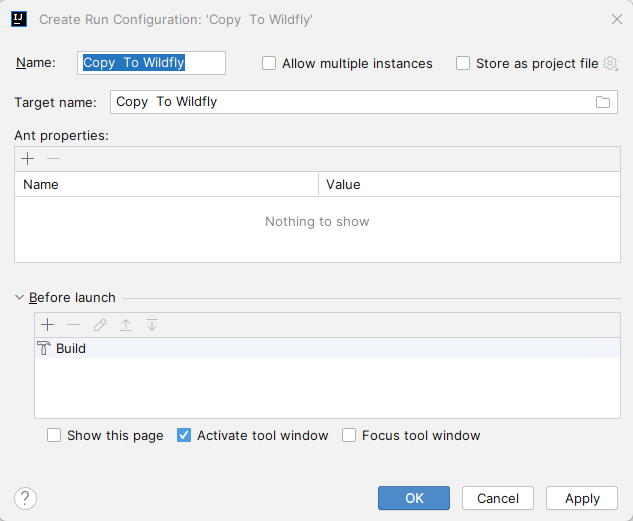Check Store as project file
Viewport: 633px width, 521px height.
463,63
